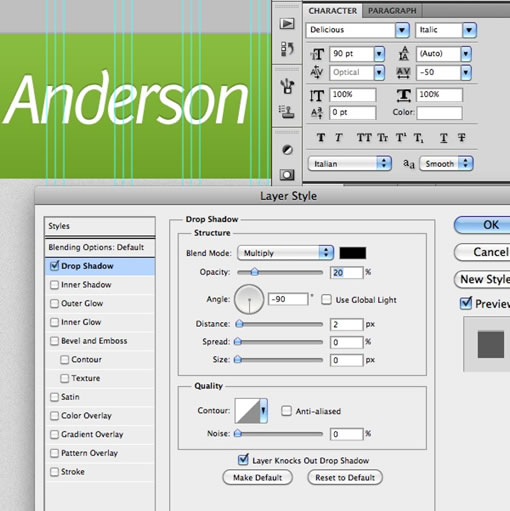This screenshot has width=510, height=511.
Task: Click the Angle value input field
Action: [288, 299]
